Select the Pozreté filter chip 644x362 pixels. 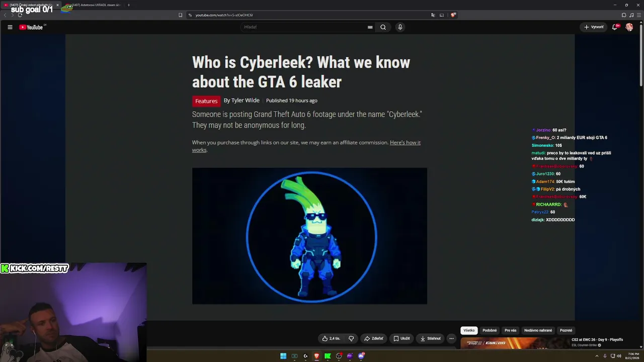pyautogui.click(x=566, y=330)
